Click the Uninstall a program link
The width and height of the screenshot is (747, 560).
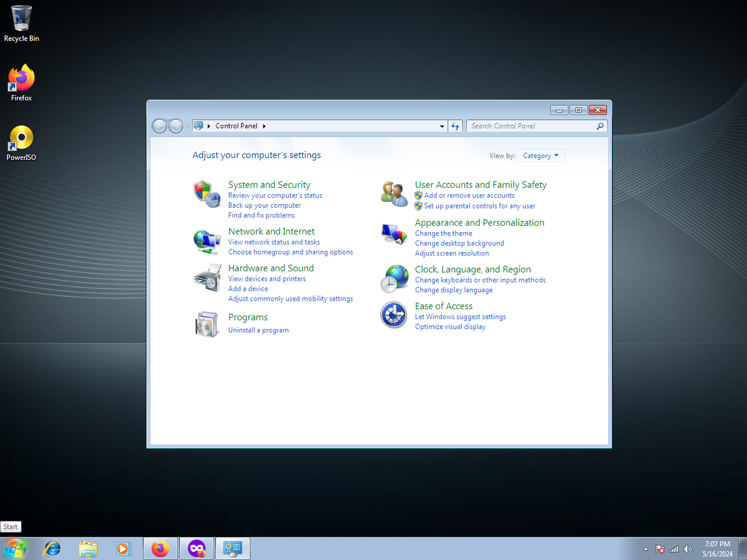tap(258, 330)
